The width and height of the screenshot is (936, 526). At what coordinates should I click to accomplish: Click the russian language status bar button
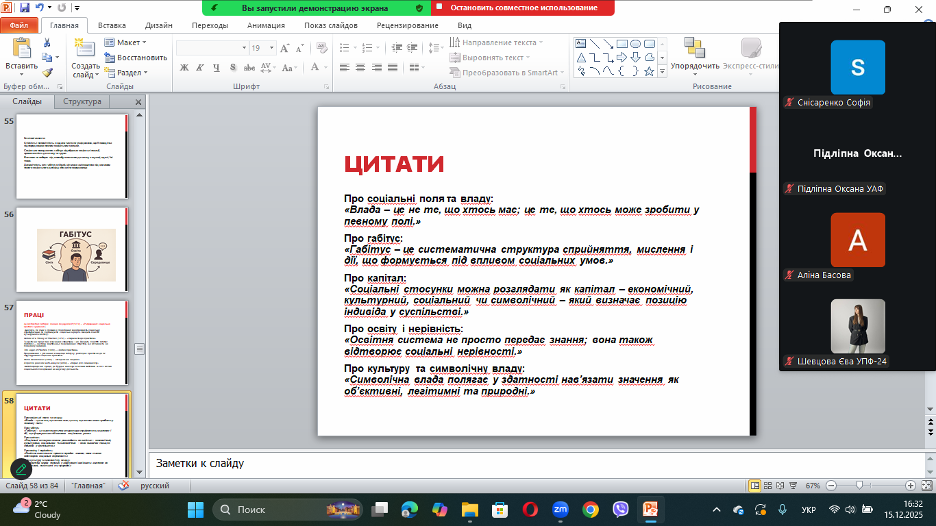coord(155,485)
